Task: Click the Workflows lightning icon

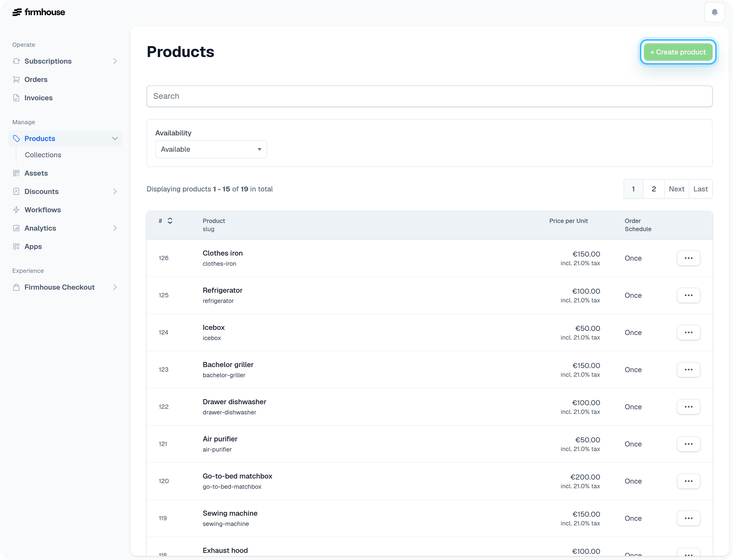Action: click(16, 210)
